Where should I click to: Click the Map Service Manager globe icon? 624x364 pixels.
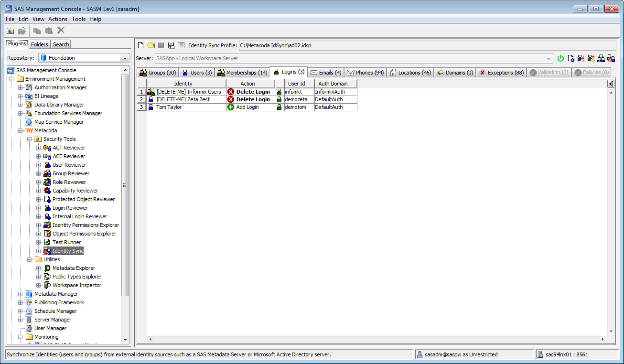coord(29,122)
